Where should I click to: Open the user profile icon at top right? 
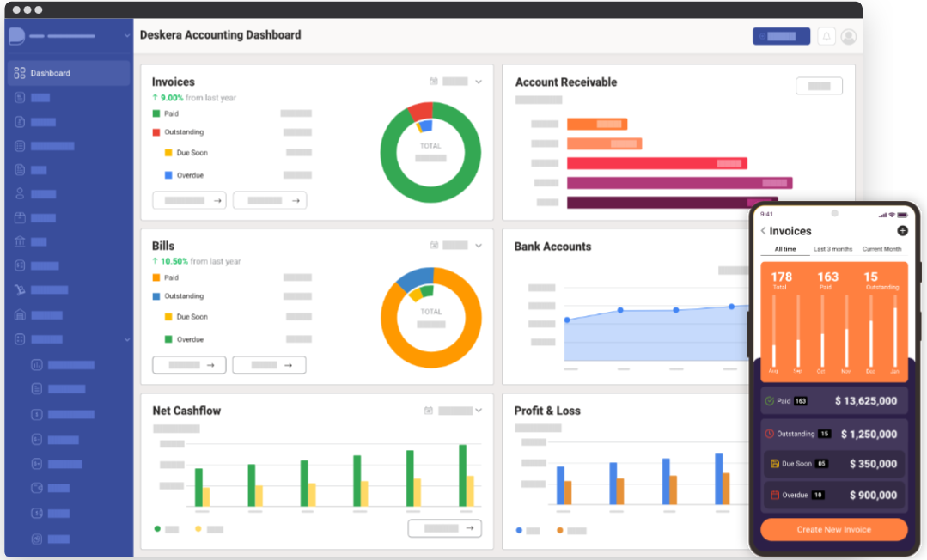848,36
